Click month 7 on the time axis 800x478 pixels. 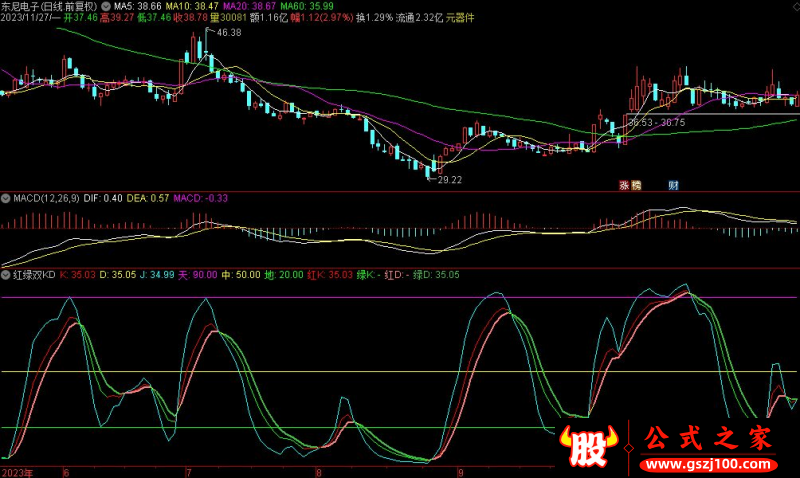click(187, 470)
